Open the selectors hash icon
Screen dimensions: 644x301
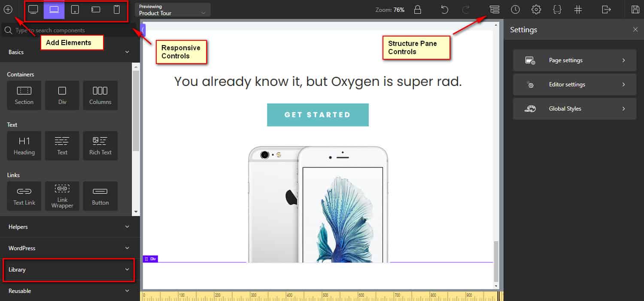578,9
